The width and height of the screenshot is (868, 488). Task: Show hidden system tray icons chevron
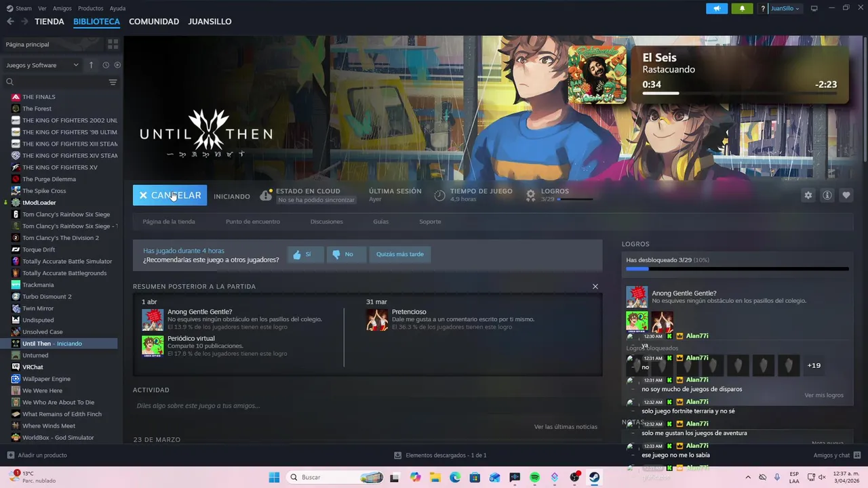(x=748, y=477)
